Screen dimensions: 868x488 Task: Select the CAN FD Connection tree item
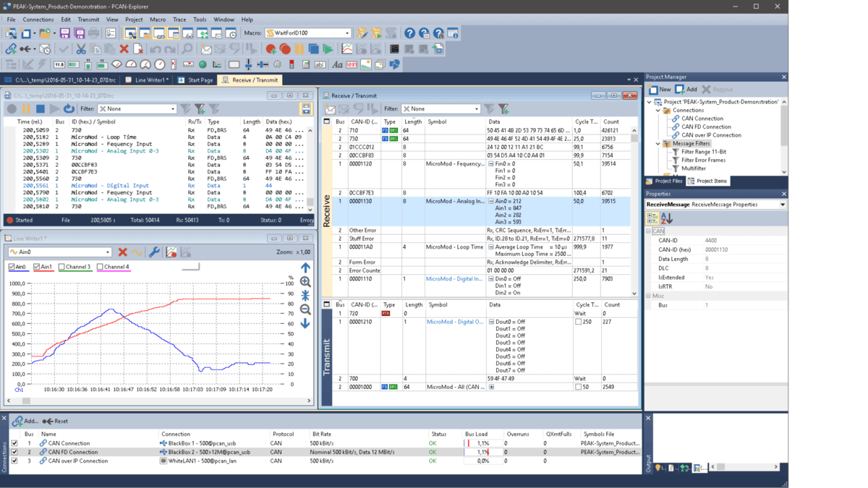pyautogui.click(x=706, y=127)
